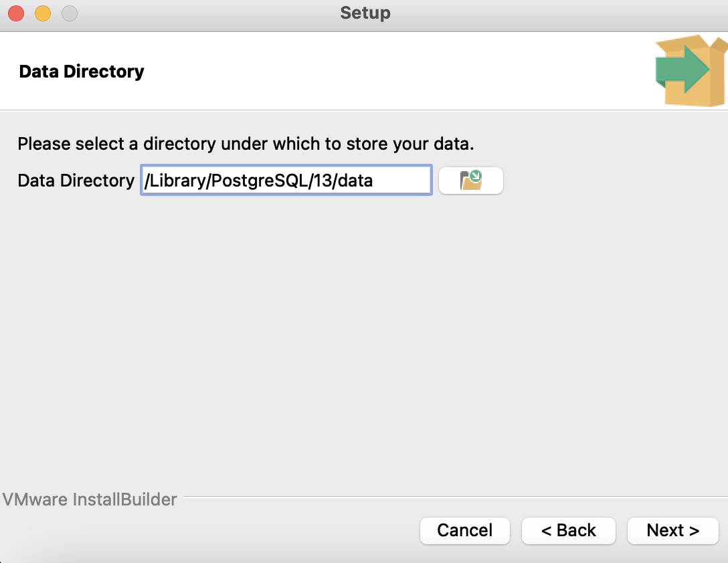Screen dimensions: 728x563
Task: Place cursor in the Data Directory field
Action: (x=286, y=180)
